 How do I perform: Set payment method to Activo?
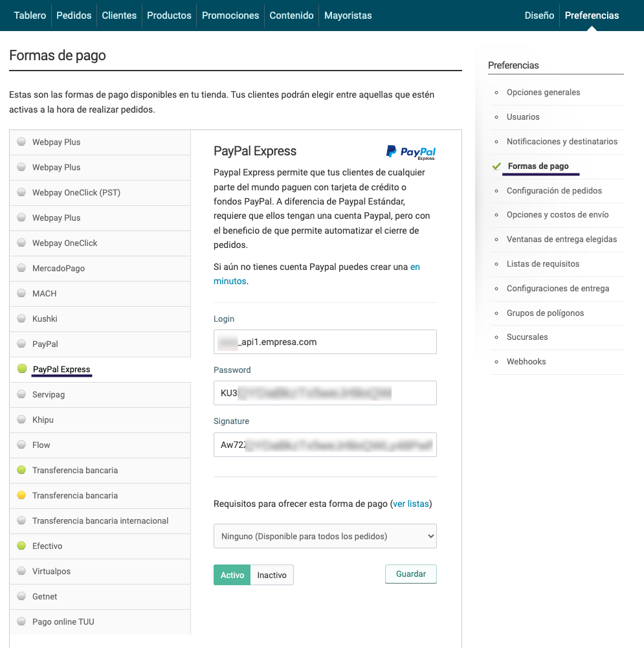click(x=232, y=575)
